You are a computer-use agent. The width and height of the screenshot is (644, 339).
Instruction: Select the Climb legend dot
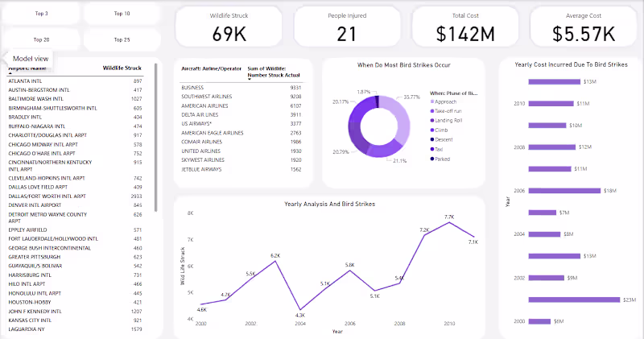pyautogui.click(x=432, y=130)
